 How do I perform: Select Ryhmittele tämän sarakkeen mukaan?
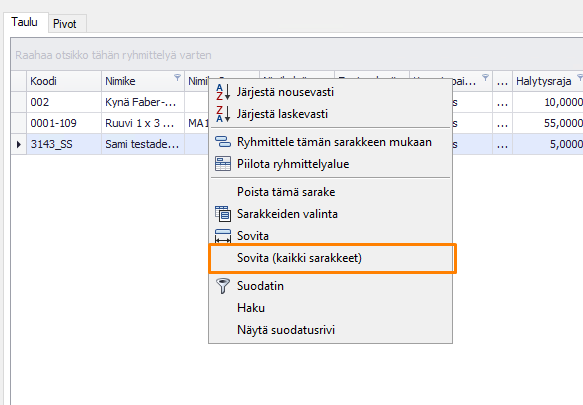point(330,142)
